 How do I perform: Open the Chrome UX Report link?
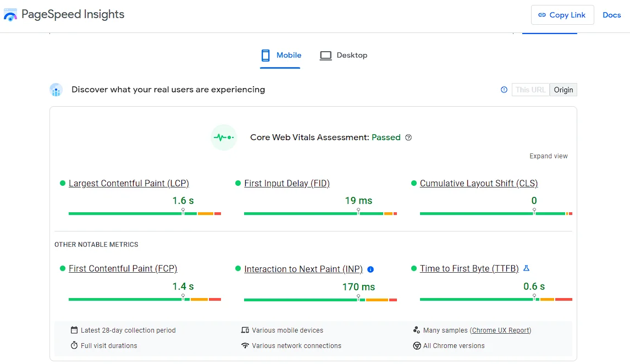pyautogui.click(x=501, y=330)
